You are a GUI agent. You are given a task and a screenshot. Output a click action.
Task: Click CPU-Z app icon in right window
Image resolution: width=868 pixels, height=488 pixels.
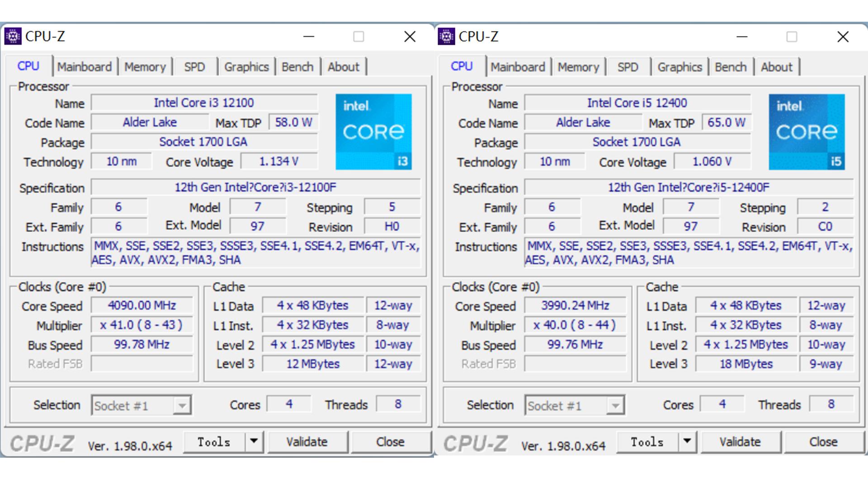[446, 37]
